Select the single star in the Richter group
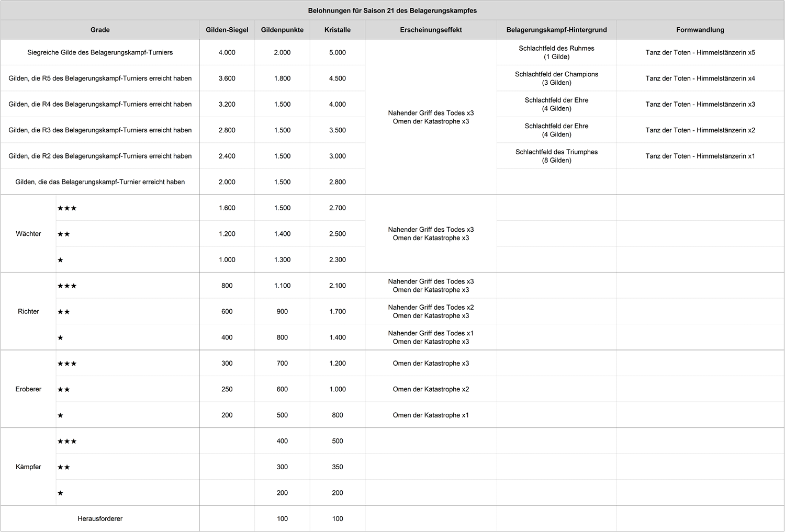The height and width of the screenshot is (532, 785). click(x=60, y=338)
